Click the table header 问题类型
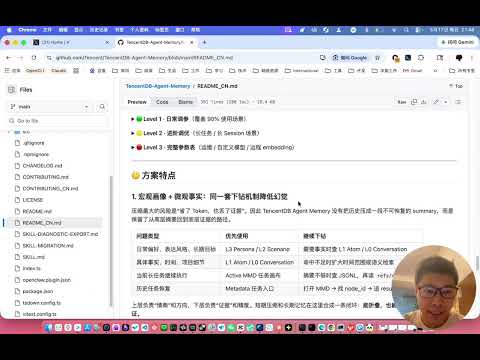 pos(148,236)
